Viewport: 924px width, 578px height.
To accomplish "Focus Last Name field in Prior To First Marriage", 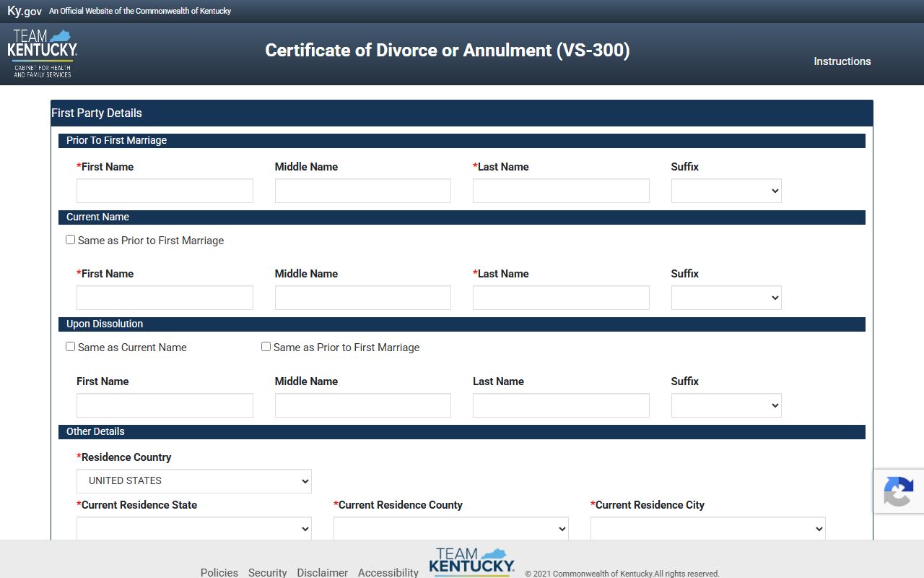I will pos(561,191).
